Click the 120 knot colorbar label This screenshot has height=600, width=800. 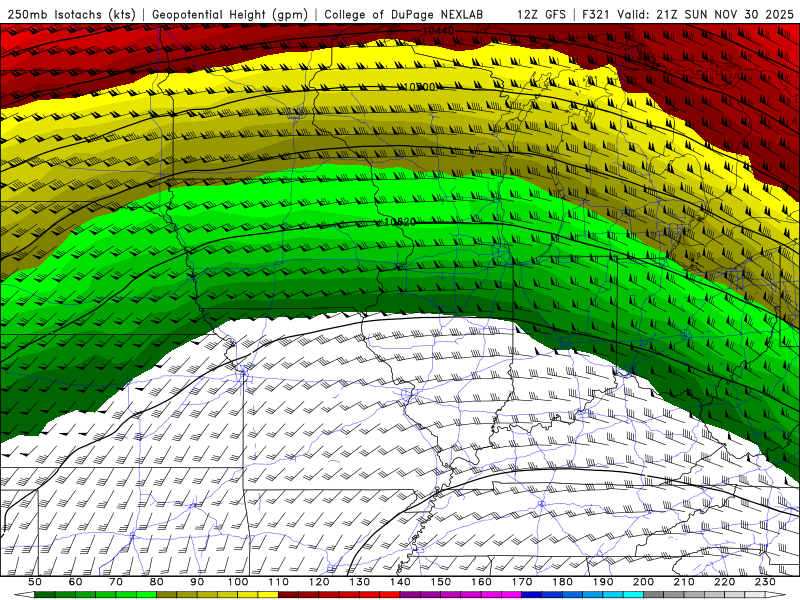319,582
